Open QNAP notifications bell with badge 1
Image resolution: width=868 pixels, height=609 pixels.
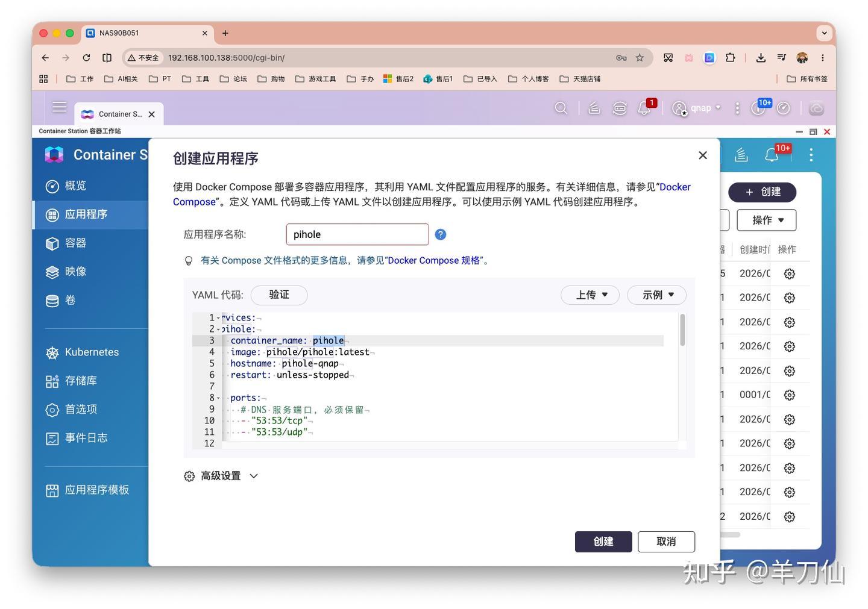(x=645, y=108)
